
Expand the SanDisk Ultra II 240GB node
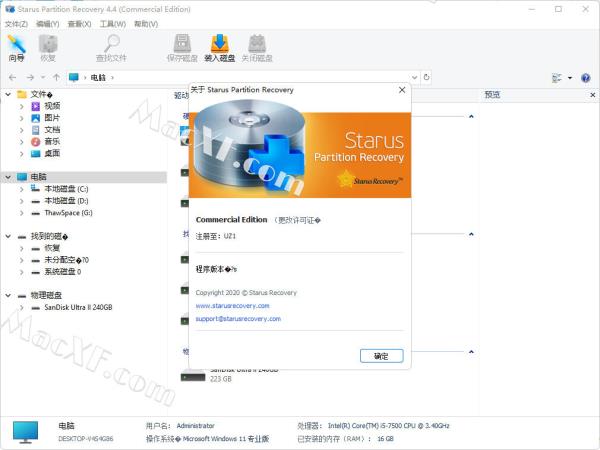22,307
